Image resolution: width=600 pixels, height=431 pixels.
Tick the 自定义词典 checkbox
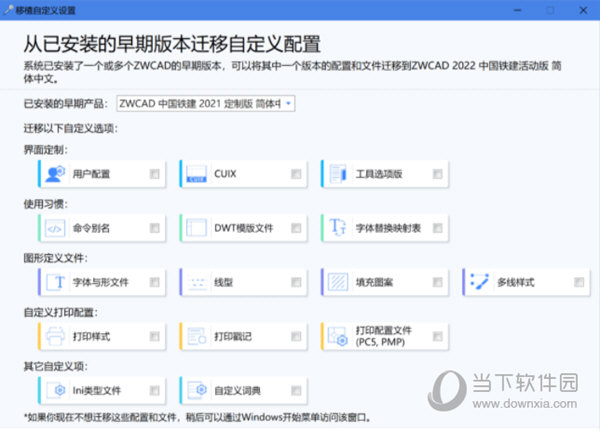tap(296, 390)
